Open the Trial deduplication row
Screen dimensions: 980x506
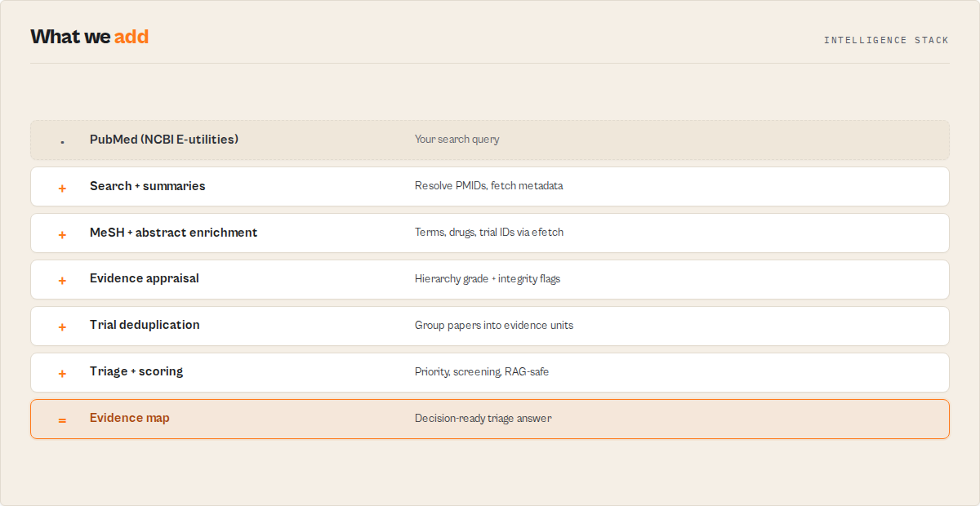[x=490, y=326]
